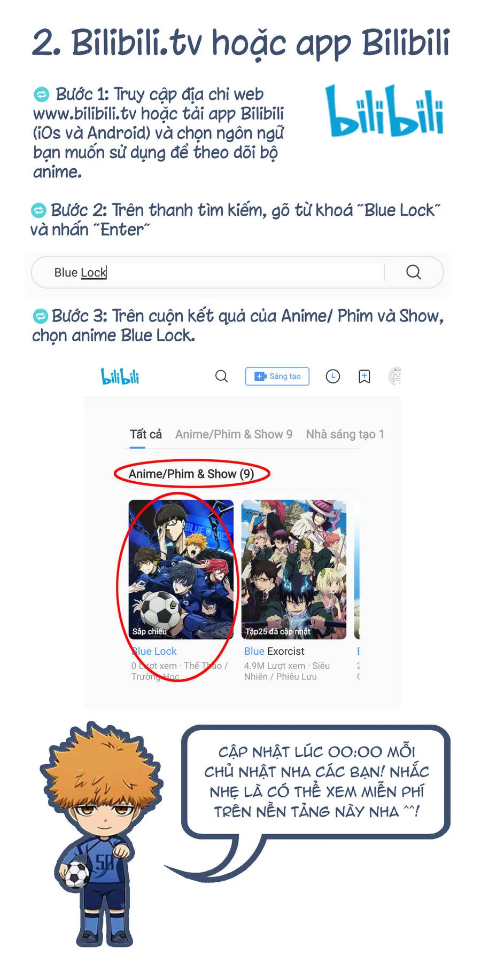Image resolution: width=481 pixels, height=980 pixels.
Task: Open the Blue Exorcist poster thumbnail
Action: [294, 569]
